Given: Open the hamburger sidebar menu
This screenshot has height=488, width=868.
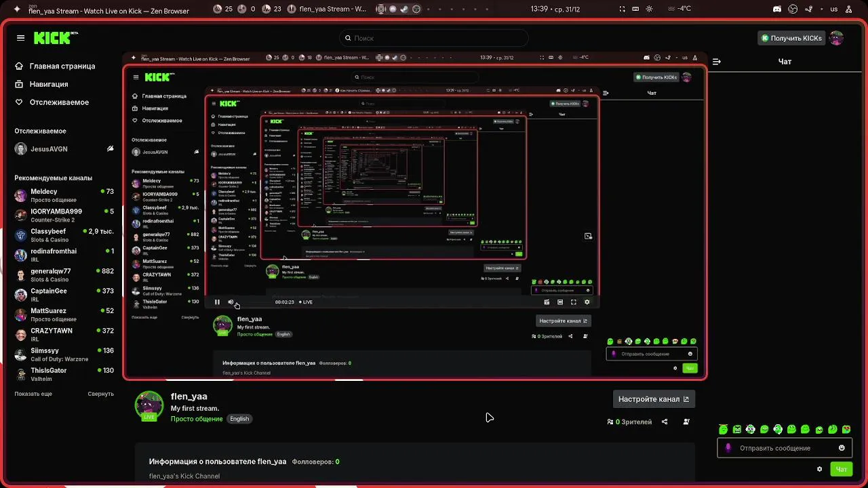Looking at the screenshot, I should [x=20, y=38].
